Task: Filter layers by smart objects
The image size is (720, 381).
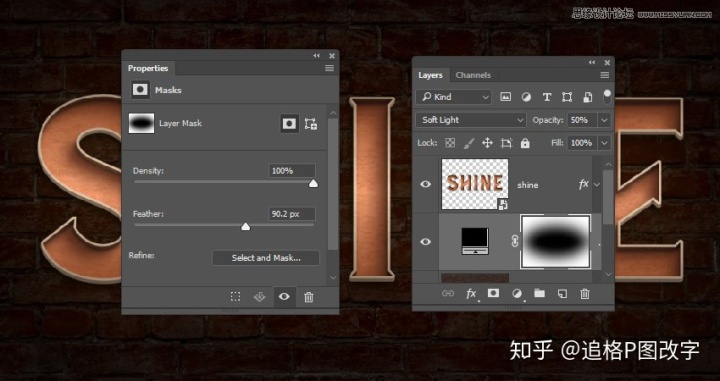Action: coord(588,97)
